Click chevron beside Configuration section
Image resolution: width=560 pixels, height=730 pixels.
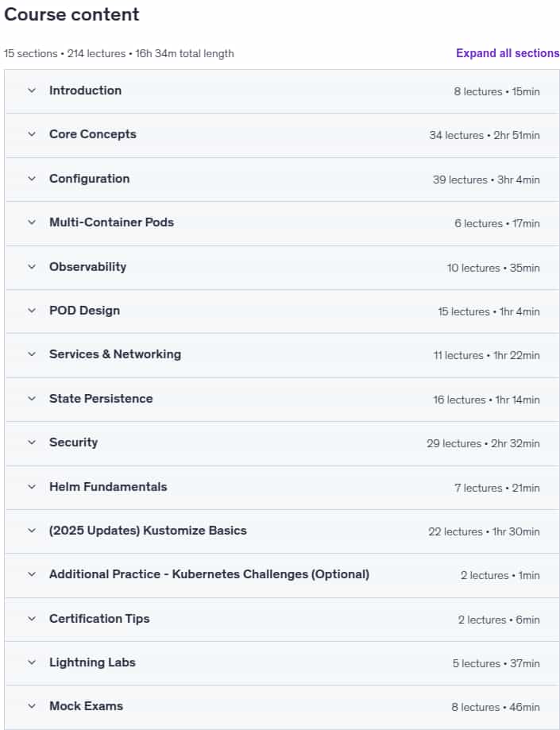(32, 178)
